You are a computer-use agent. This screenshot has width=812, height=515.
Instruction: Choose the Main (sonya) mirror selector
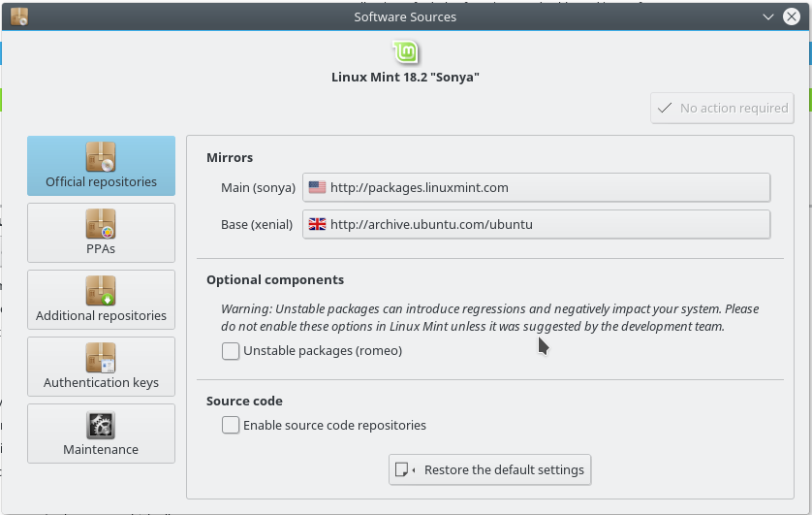coord(536,187)
